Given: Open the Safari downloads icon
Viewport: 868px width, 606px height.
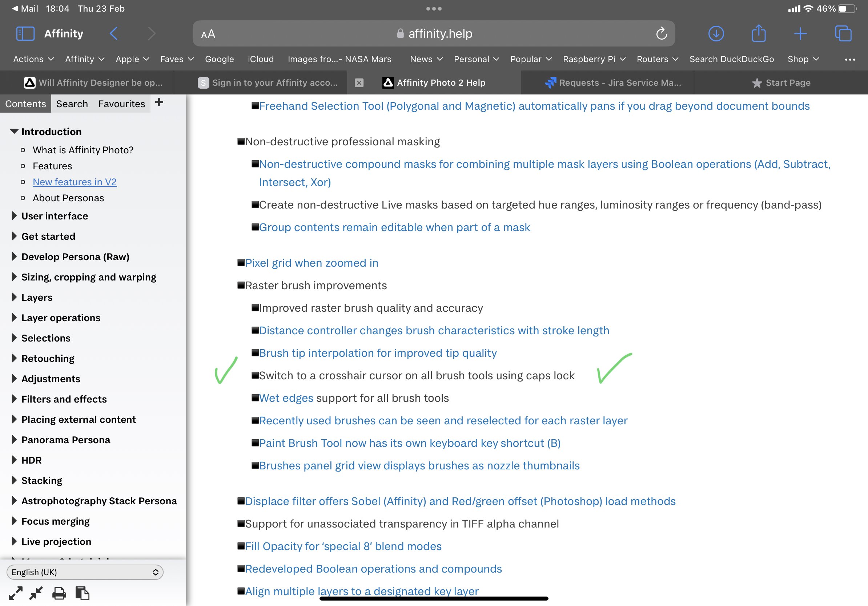Looking at the screenshot, I should point(716,34).
